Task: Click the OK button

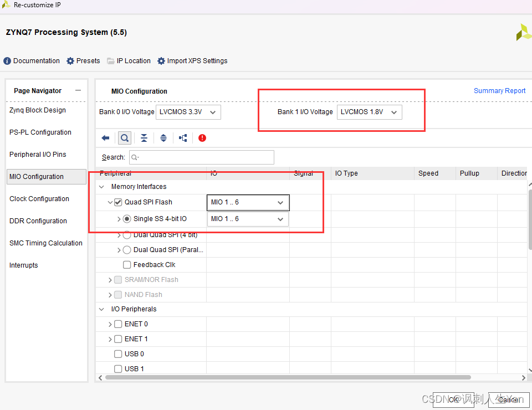Action: click(x=453, y=400)
